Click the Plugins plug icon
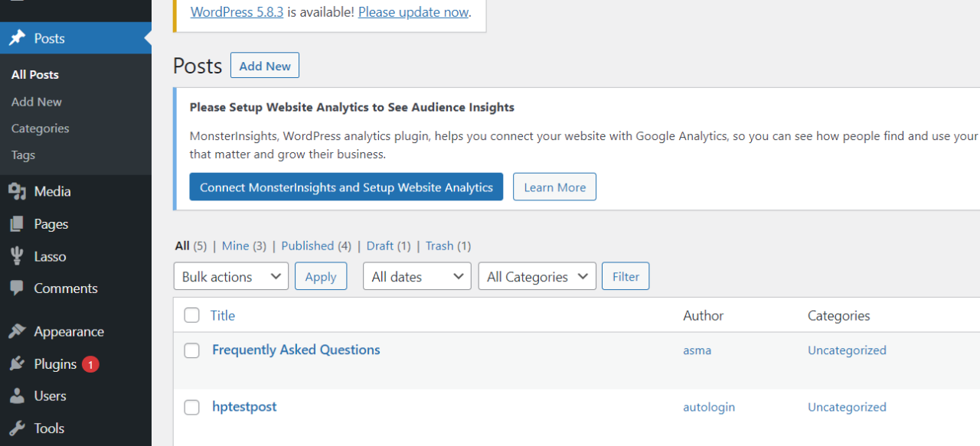Image resolution: width=980 pixels, height=446 pixels. click(x=17, y=364)
